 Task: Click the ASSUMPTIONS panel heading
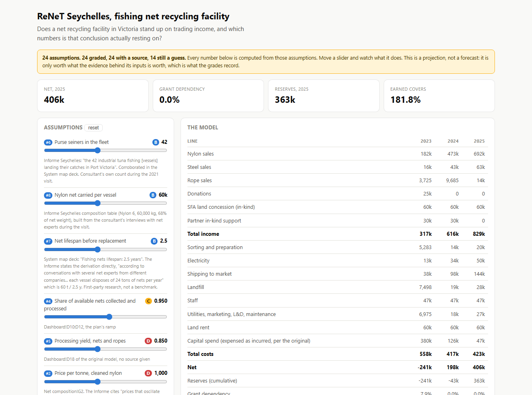click(x=63, y=128)
